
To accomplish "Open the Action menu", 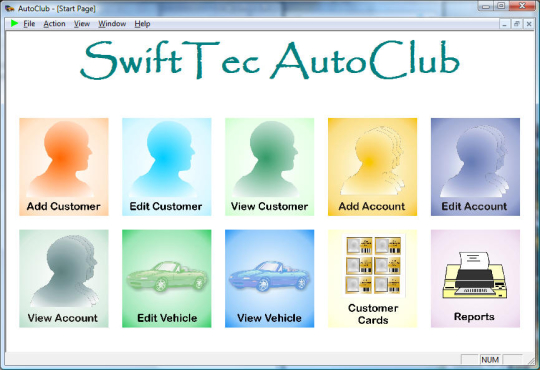I will pyautogui.click(x=54, y=24).
